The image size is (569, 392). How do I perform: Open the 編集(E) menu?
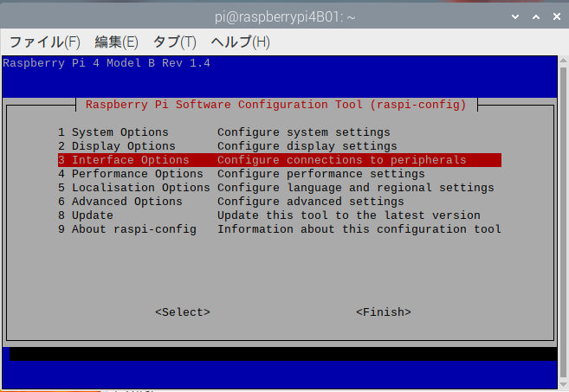coord(116,42)
